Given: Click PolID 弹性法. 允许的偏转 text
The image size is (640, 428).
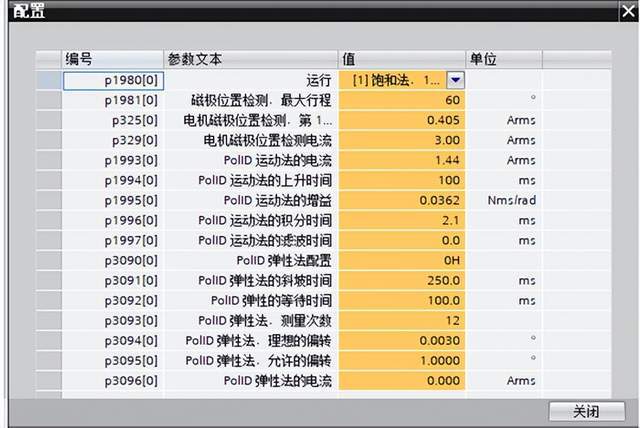Looking at the screenshot, I should pos(258,360).
